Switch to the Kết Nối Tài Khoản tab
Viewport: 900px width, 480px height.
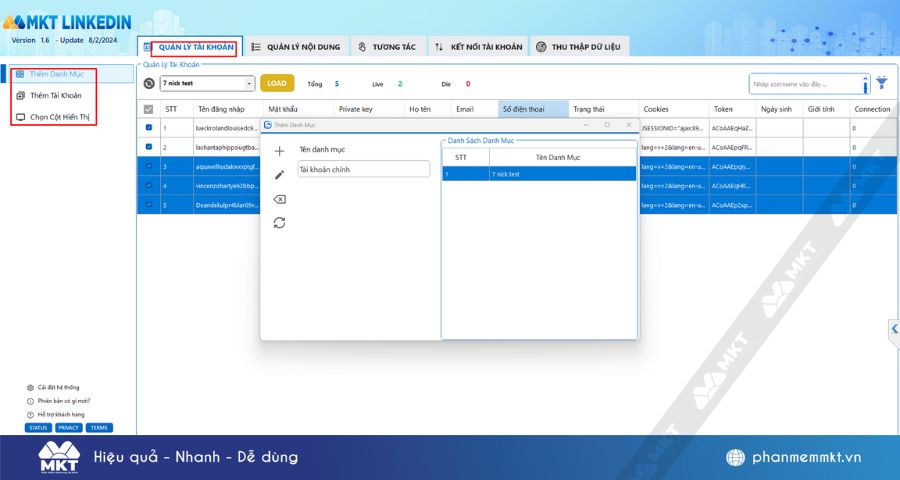point(478,47)
